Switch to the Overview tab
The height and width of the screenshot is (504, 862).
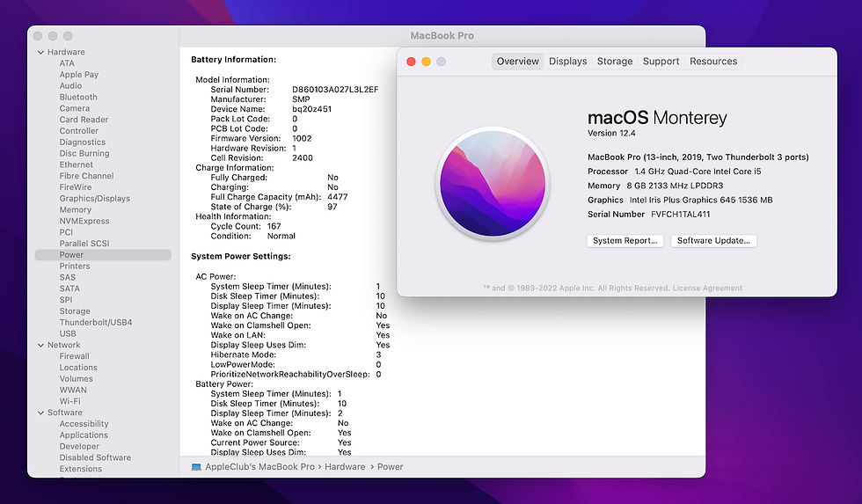coord(518,62)
